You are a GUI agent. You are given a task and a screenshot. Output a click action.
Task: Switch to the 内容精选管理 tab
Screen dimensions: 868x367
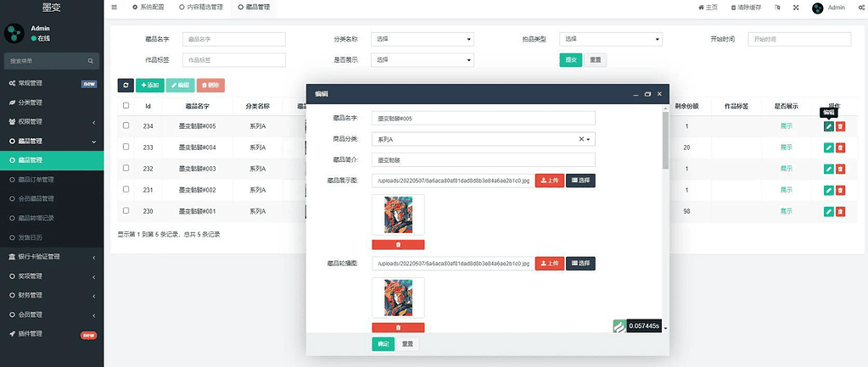click(201, 8)
